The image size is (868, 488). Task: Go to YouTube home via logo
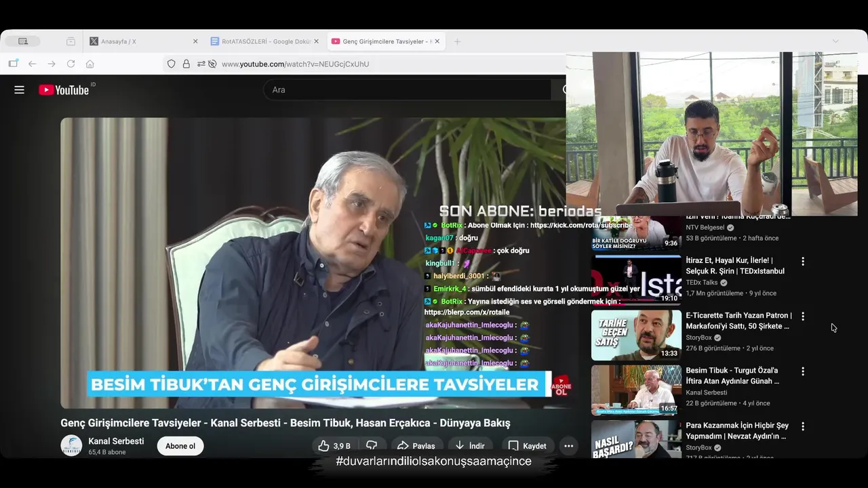(64, 89)
